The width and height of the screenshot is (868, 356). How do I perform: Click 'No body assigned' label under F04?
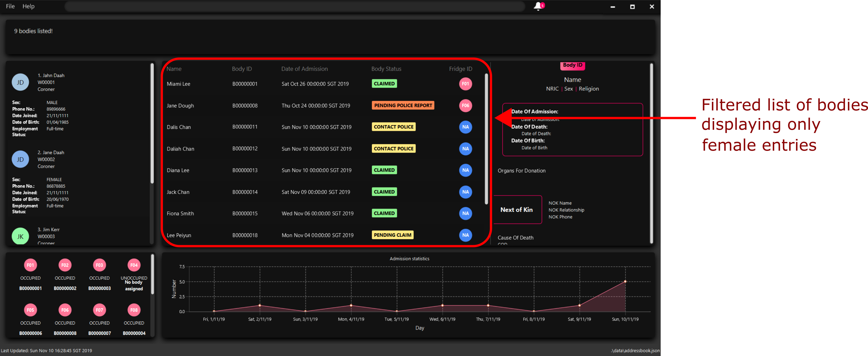[134, 286]
